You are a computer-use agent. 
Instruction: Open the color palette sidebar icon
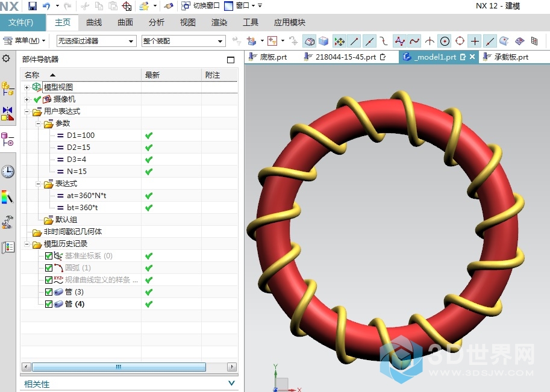7,197
